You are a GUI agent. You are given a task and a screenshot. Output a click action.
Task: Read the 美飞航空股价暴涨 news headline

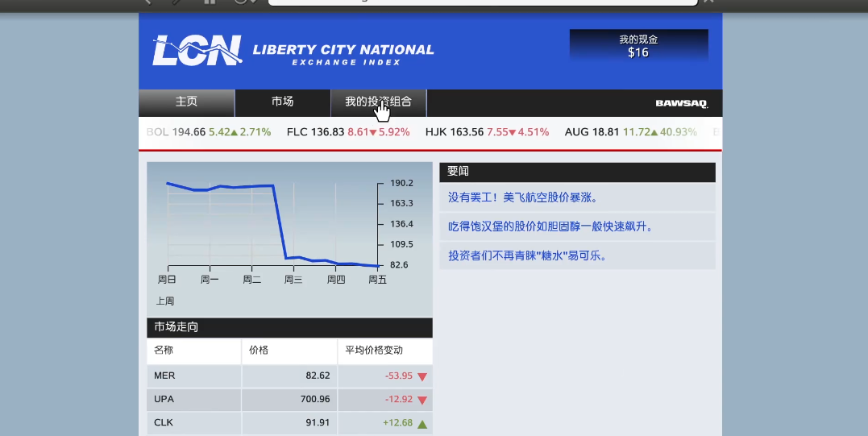point(522,197)
